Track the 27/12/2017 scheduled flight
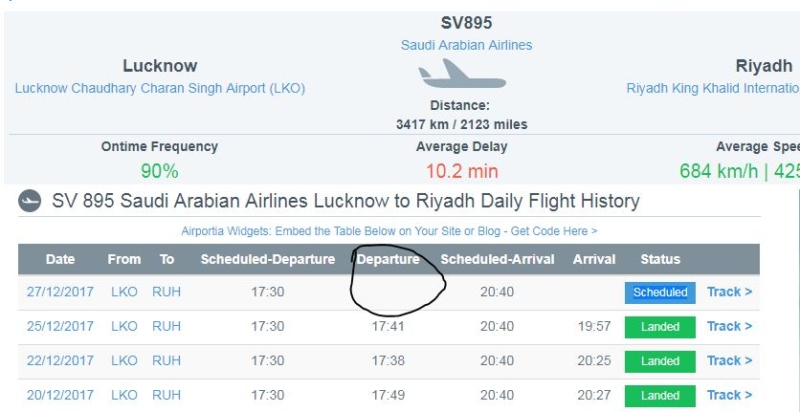 [x=729, y=292]
